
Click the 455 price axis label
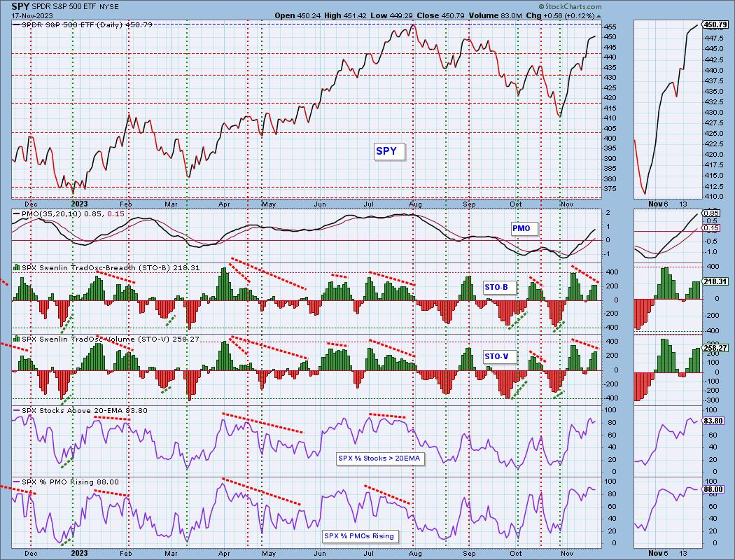[x=610, y=27]
